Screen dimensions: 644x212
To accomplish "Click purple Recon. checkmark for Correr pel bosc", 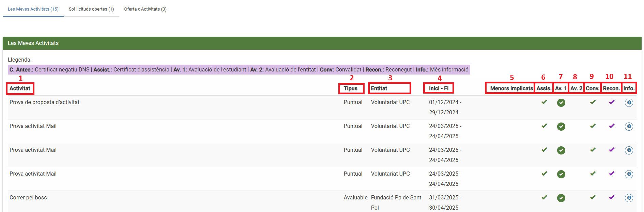I will coord(612,197).
